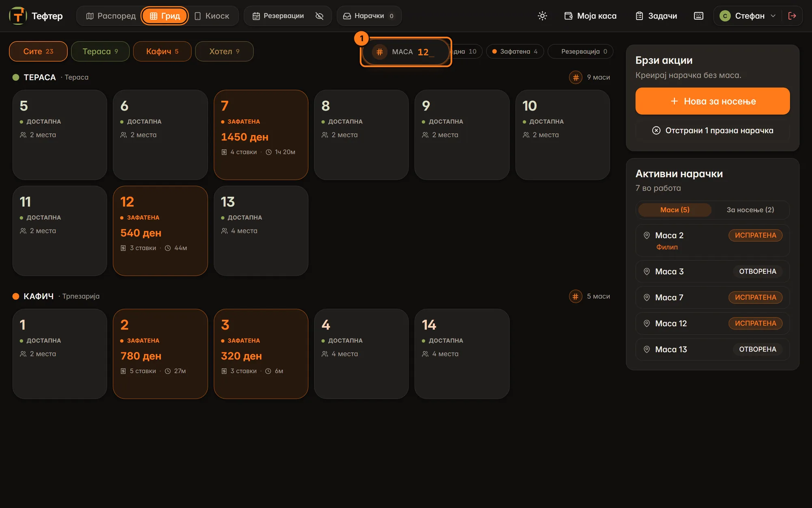
Task: Open active order Маса 3
Action: coord(713,271)
